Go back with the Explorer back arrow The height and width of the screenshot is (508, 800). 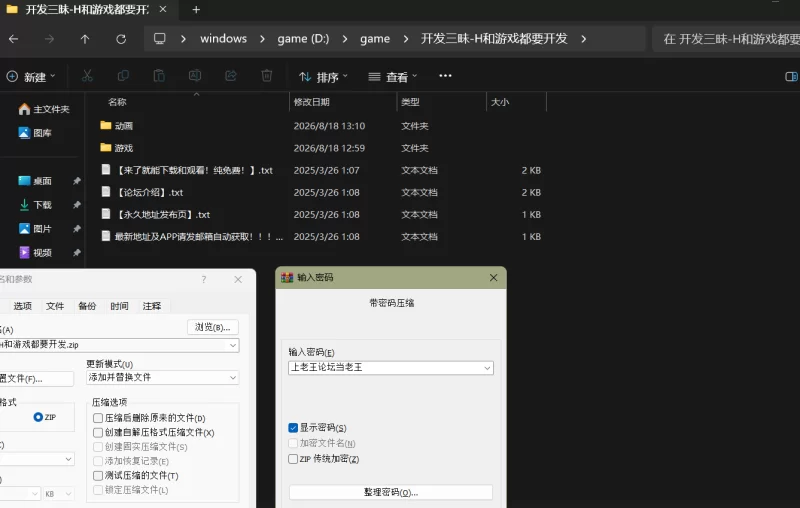click(x=14, y=39)
